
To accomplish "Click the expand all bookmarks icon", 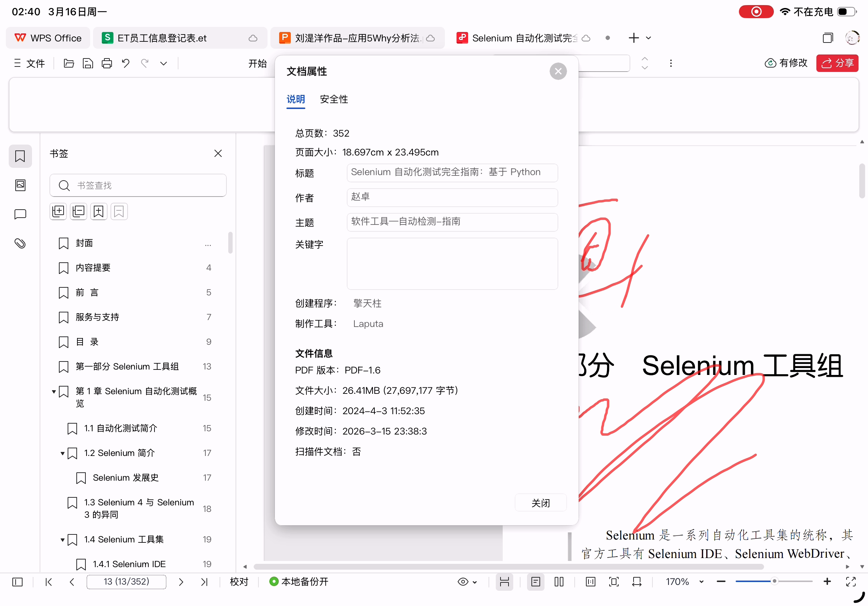I will (58, 211).
